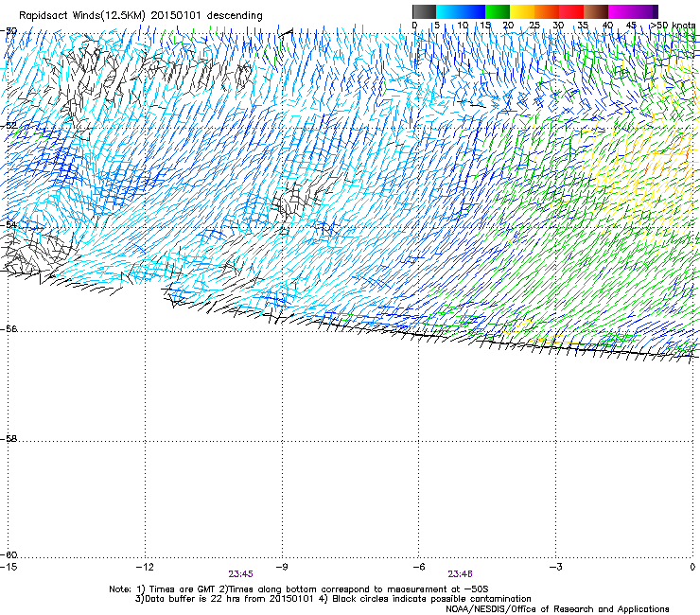Viewport: 700px width, 615px height.
Task: Pick the brown 35-40 knots legend segment
Action: [x=596, y=11]
